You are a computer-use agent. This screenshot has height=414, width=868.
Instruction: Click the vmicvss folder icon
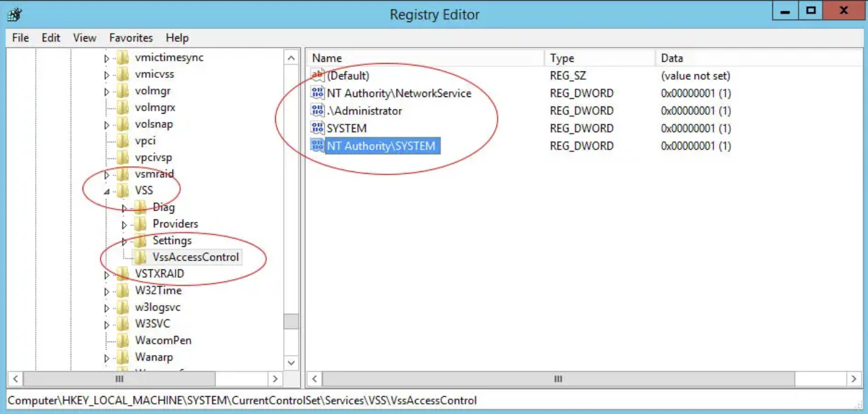coord(123,74)
